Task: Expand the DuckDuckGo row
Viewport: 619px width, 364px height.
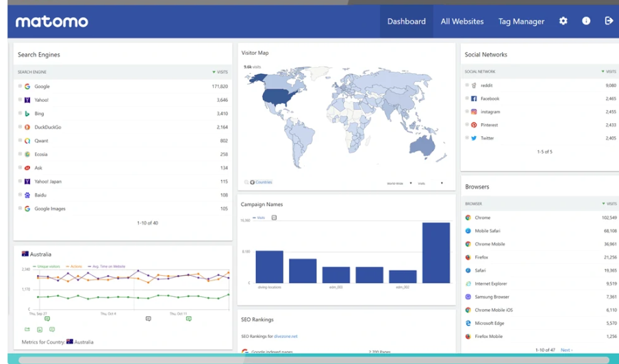Action: pos(20,127)
